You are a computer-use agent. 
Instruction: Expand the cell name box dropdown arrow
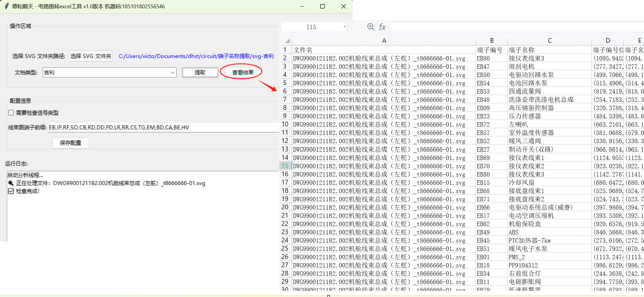point(344,27)
